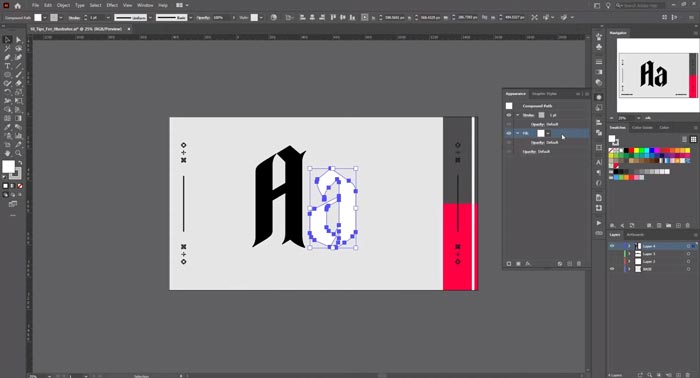The height and width of the screenshot is (378, 700).
Task: Open Actions panel play icon in dock
Action: coord(599,223)
